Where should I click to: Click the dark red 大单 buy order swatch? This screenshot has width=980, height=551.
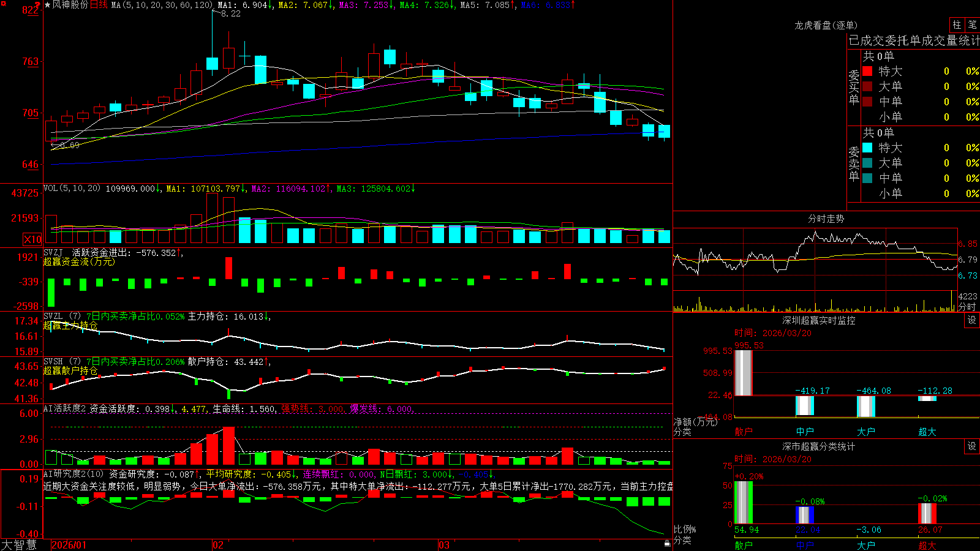click(x=867, y=86)
